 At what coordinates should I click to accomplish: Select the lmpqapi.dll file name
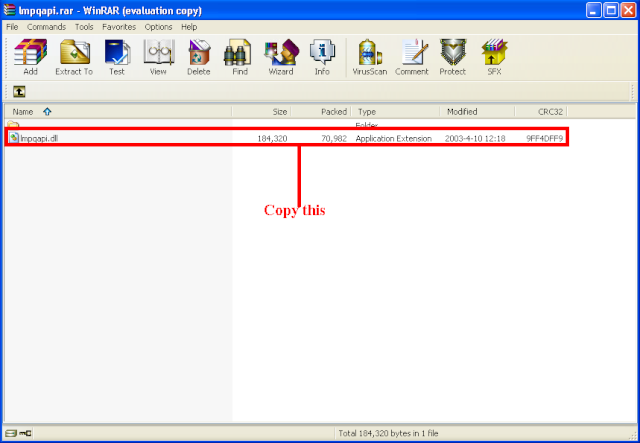pyautogui.click(x=39, y=138)
